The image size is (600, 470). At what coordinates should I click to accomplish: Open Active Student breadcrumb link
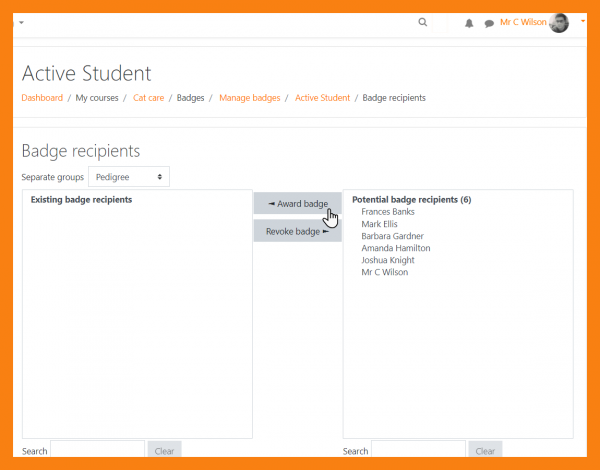pyautogui.click(x=322, y=98)
